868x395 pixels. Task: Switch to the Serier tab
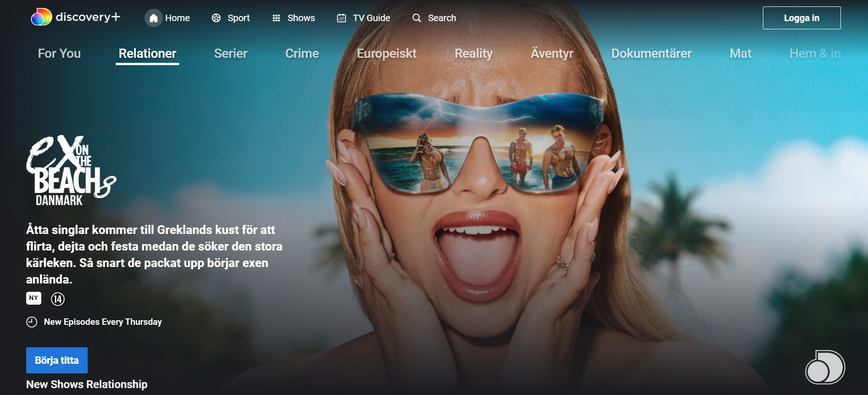tap(230, 54)
